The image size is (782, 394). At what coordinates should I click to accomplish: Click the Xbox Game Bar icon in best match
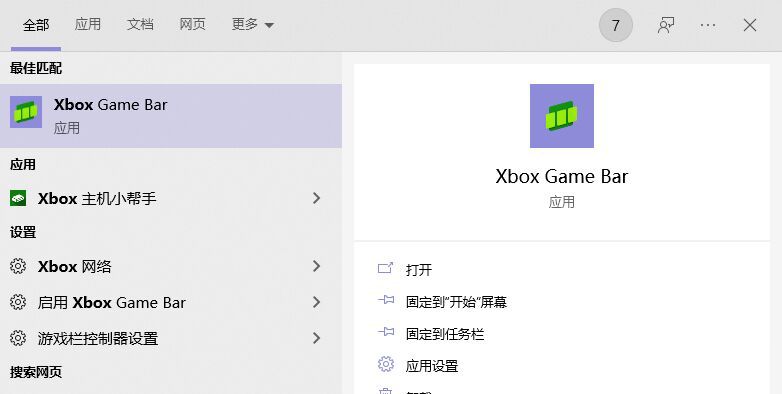tap(26, 112)
